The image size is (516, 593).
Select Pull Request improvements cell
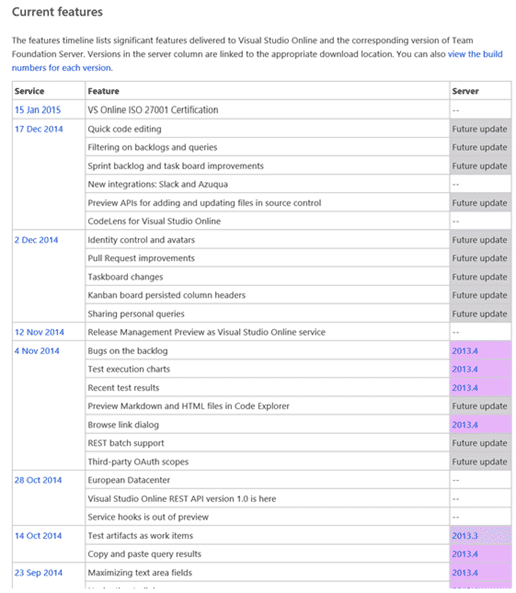(x=267, y=258)
